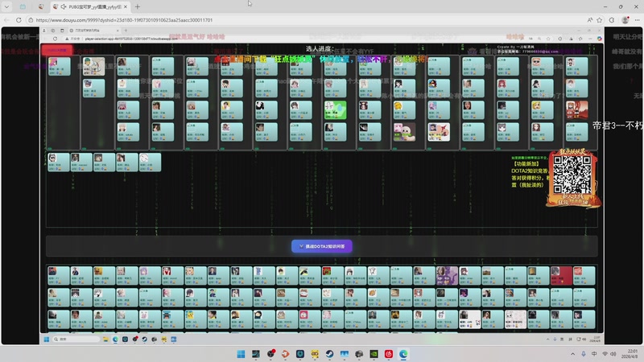Open the tab list chevron in Edge
This screenshot has height=362, width=644.
coord(6,7)
